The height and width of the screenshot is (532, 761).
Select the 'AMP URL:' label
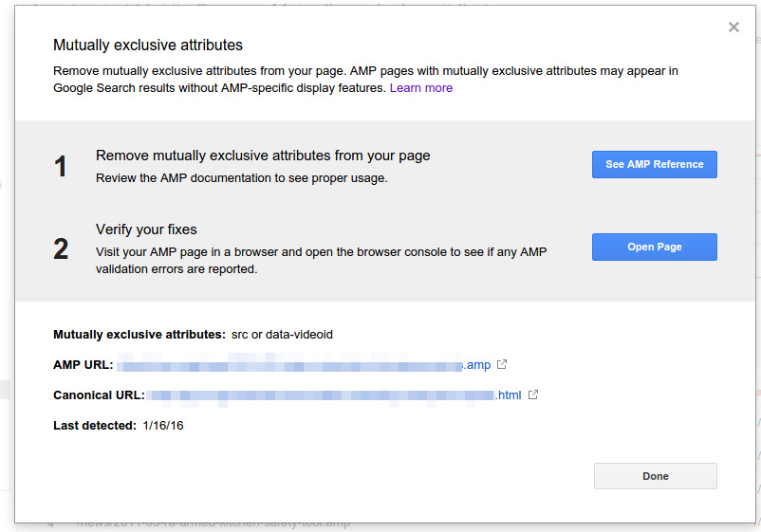83,365
